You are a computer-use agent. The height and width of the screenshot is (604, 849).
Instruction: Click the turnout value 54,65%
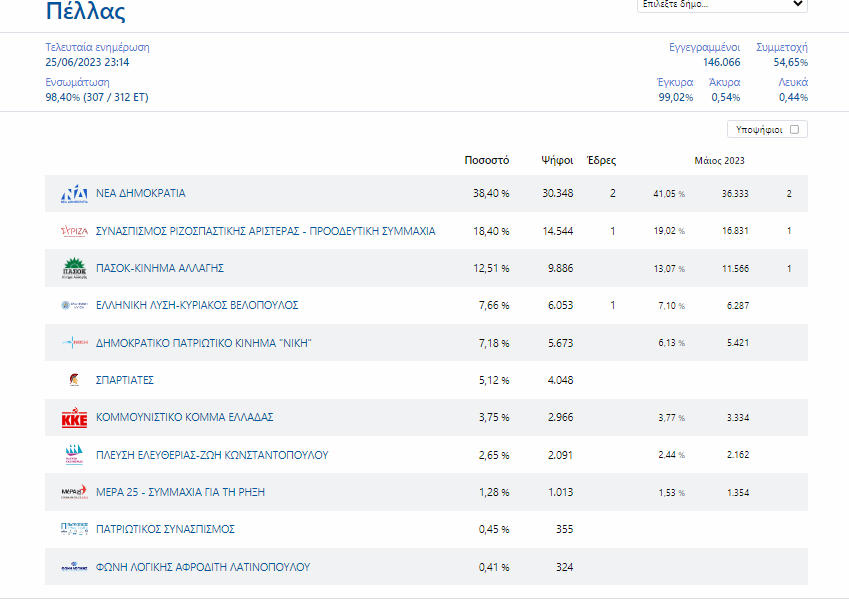(791, 62)
